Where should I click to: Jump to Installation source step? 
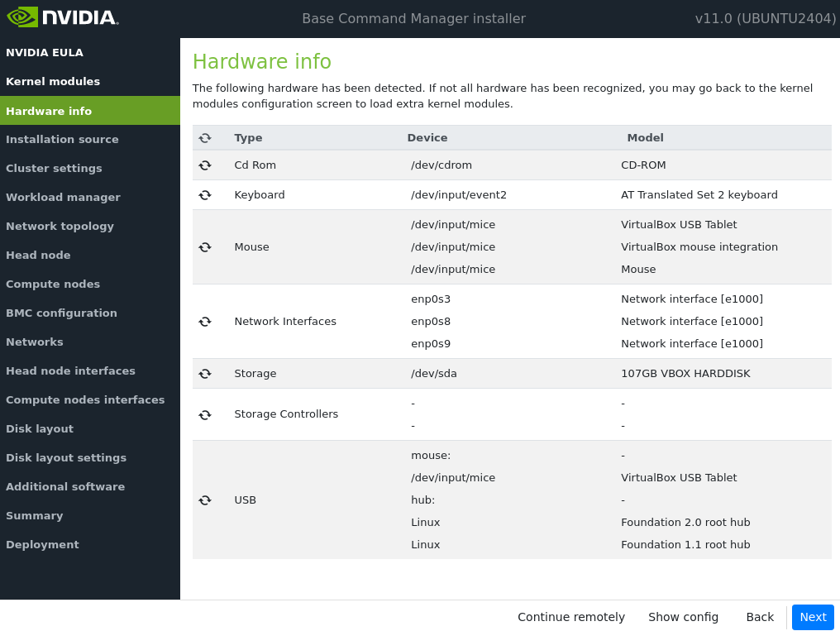tap(90, 139)
